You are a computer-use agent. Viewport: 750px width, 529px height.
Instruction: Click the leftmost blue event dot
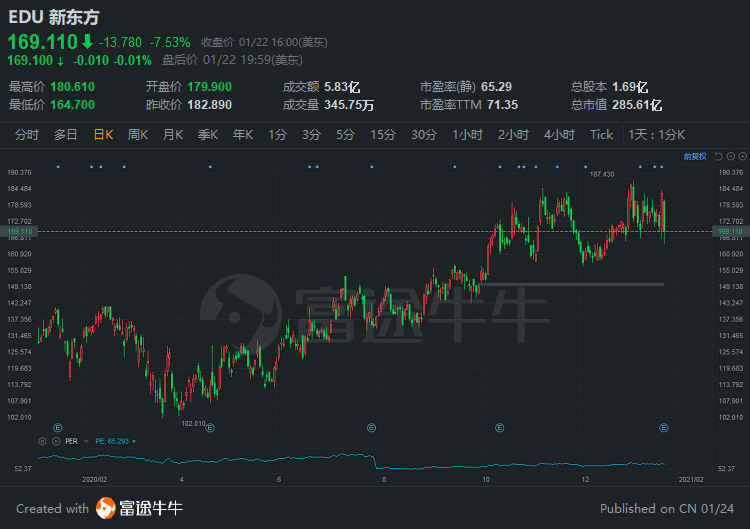[58, 167]
